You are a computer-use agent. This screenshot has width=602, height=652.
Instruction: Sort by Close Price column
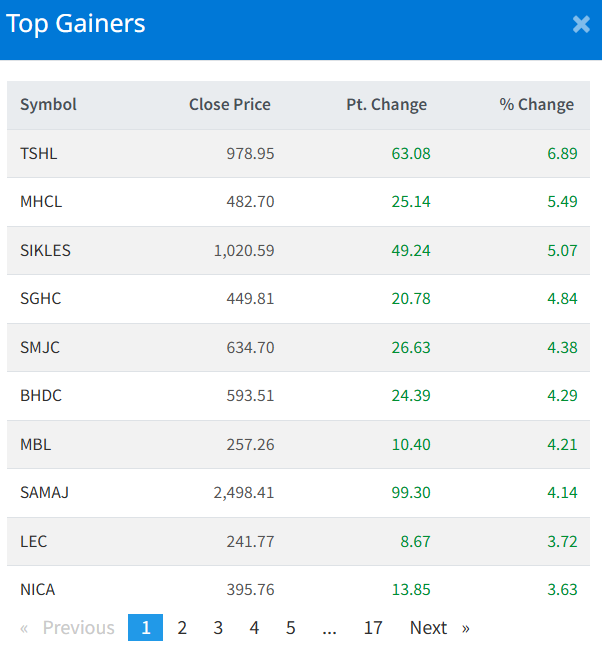229,105
